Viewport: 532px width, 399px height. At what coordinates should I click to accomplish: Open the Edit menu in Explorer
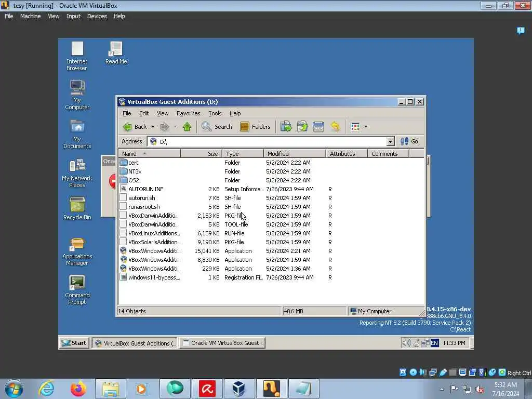(x=144, y=113)
